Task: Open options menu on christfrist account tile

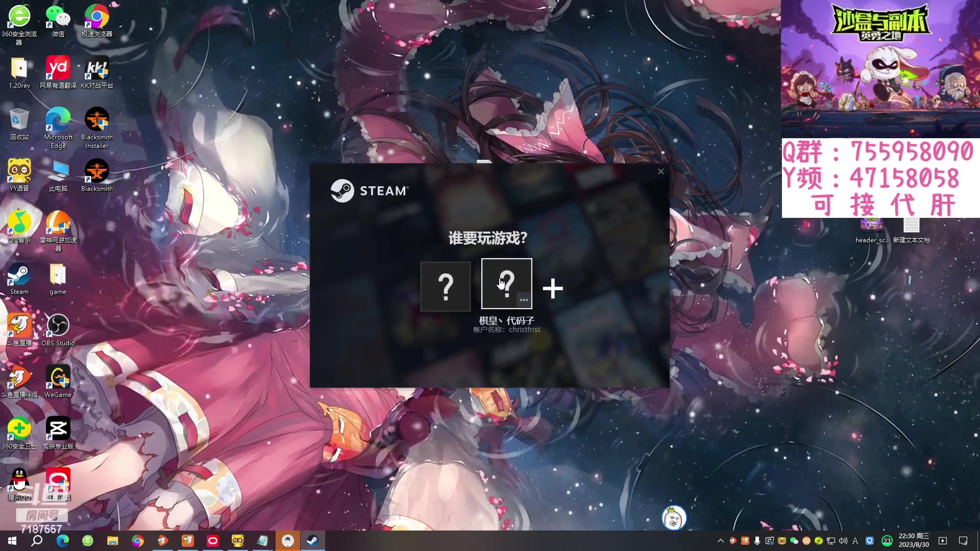Action: pos(524,299)
